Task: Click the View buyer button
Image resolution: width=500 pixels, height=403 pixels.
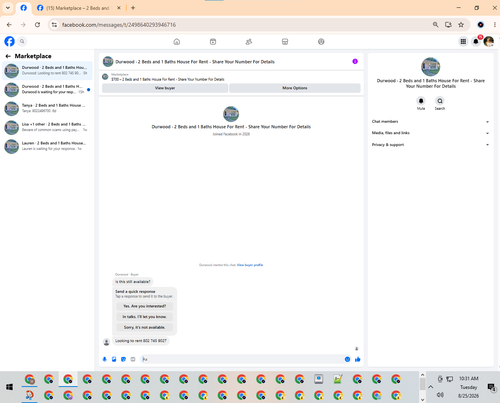Action: [x=165, y=88]
